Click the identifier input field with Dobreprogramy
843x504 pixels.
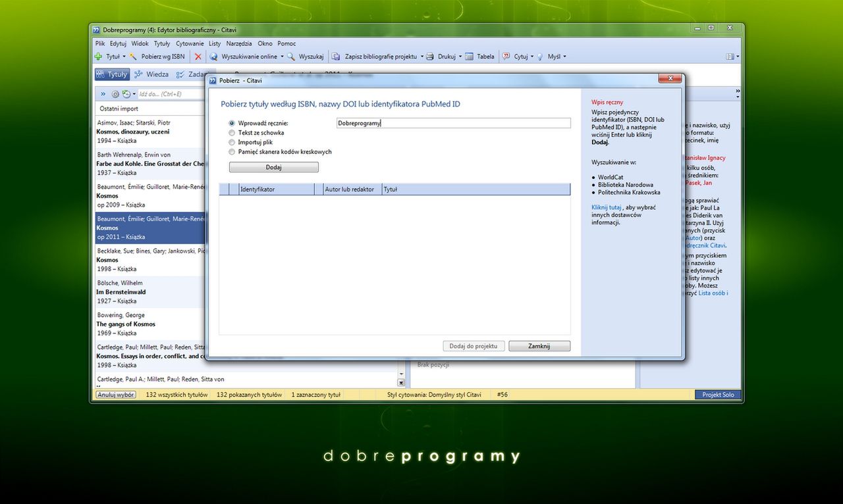[x=453, y=123]
